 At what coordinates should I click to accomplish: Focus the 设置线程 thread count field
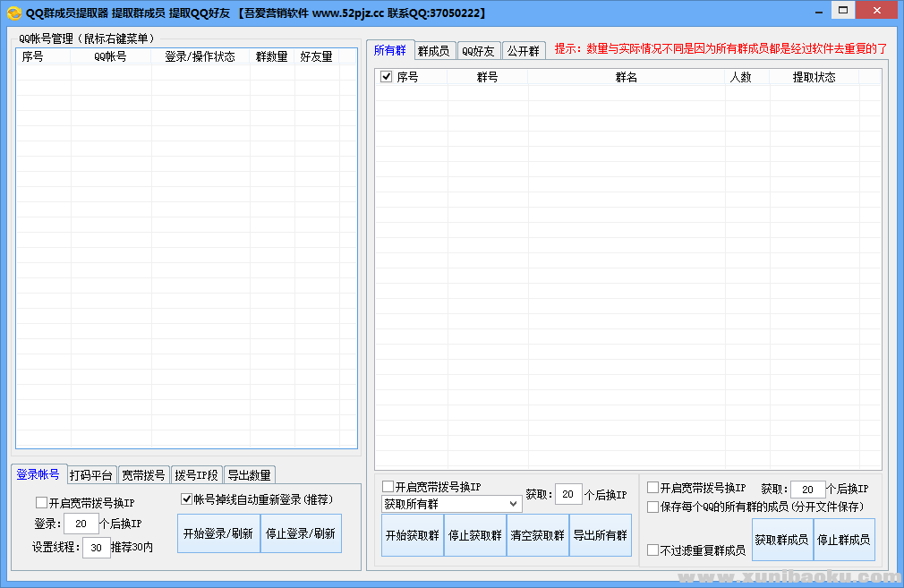coord(96,547)
